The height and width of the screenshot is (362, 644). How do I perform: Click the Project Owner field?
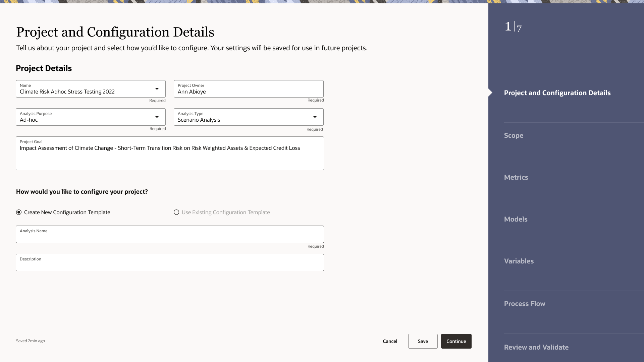point(249,89)
